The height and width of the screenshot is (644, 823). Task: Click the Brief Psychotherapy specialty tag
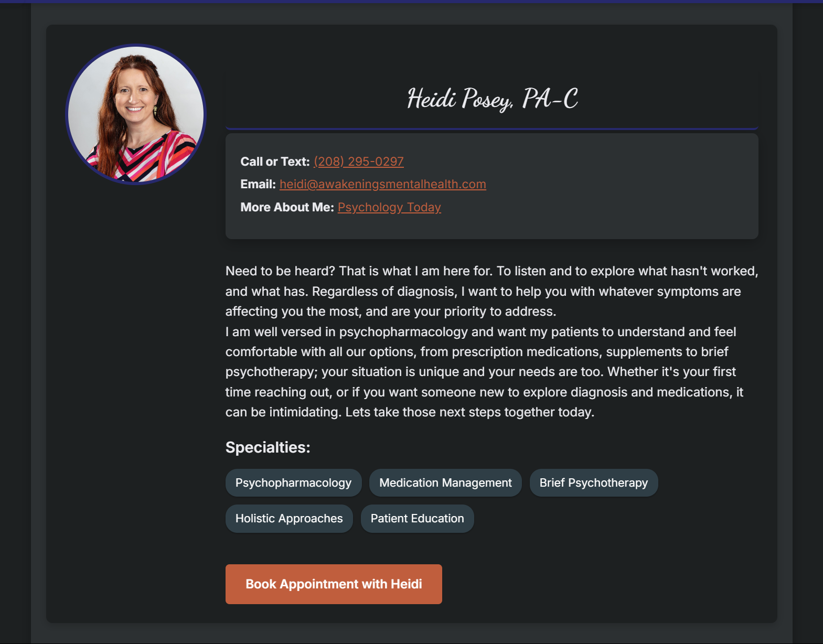593,482
